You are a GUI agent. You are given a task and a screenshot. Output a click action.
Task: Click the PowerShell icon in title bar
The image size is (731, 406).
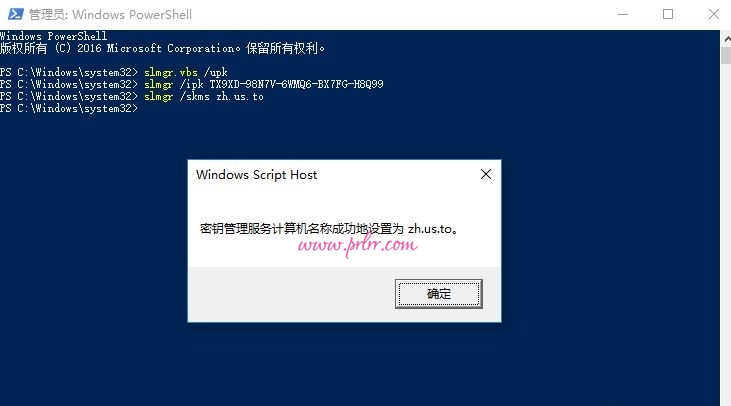tap(15, 14)
